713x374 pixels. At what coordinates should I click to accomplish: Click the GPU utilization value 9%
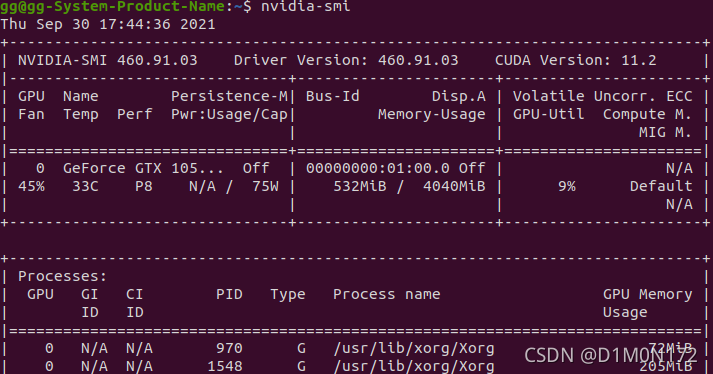click(567, 186)
